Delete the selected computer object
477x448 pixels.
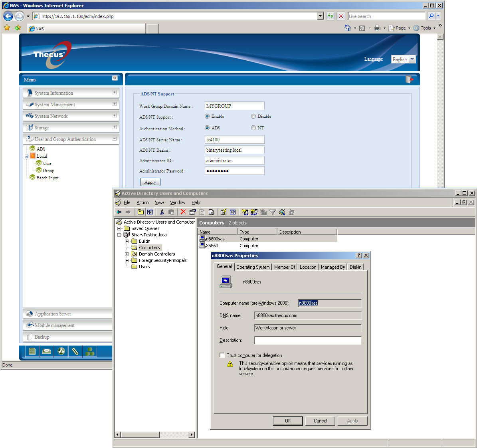(183, 212)
